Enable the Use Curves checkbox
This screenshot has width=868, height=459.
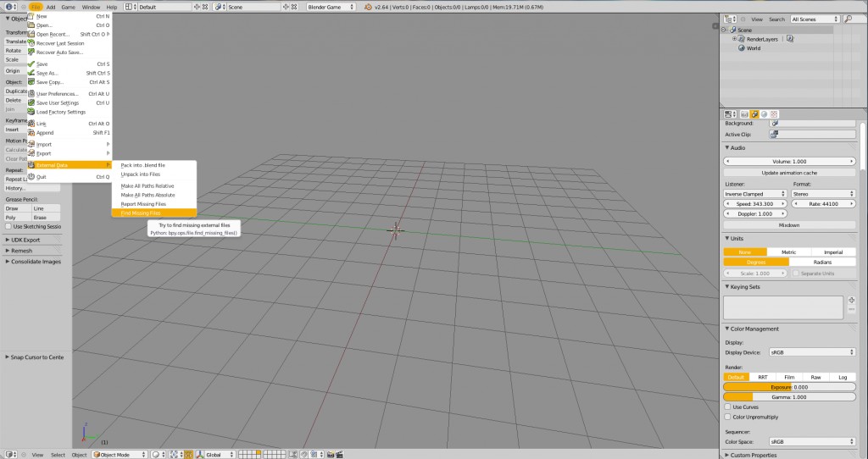728,406
